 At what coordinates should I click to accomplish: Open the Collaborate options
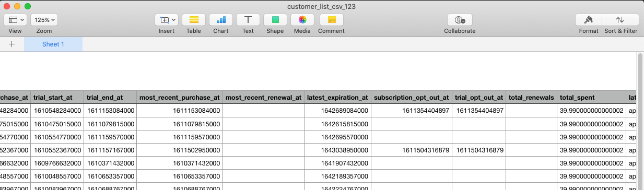[x=460, y=20]
